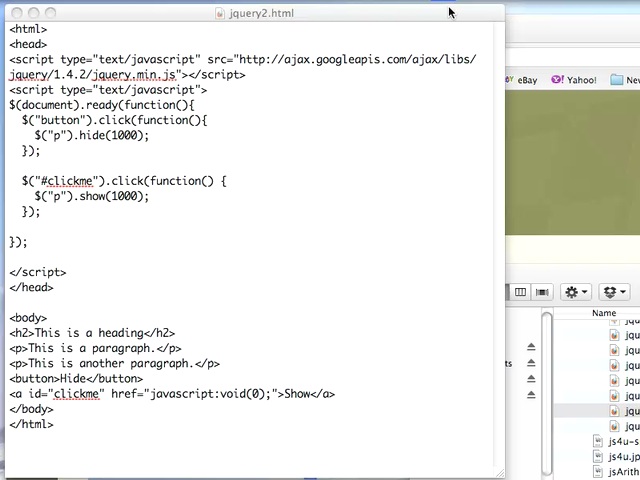The height and width of the screenshot is (480, 640).
Task: Click the <button>Hide</button> line
Action: [76, 378]
